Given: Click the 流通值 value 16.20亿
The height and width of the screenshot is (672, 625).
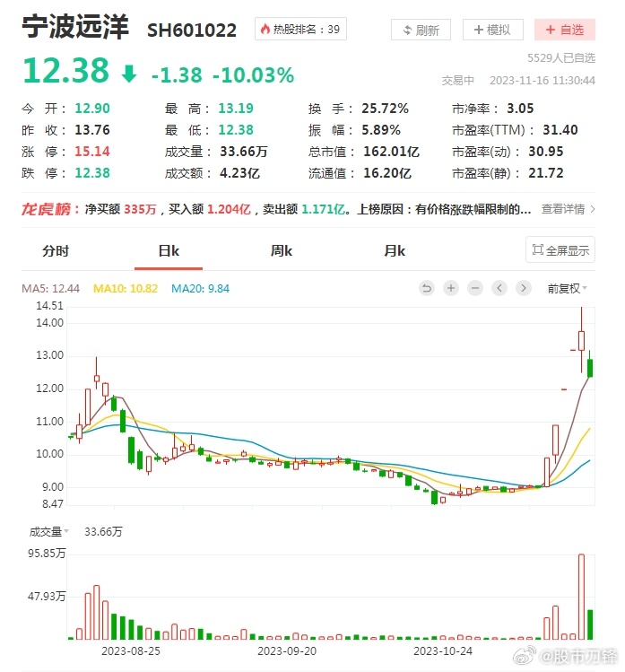Looking at the screenshot, I should (x=387, y=173).
